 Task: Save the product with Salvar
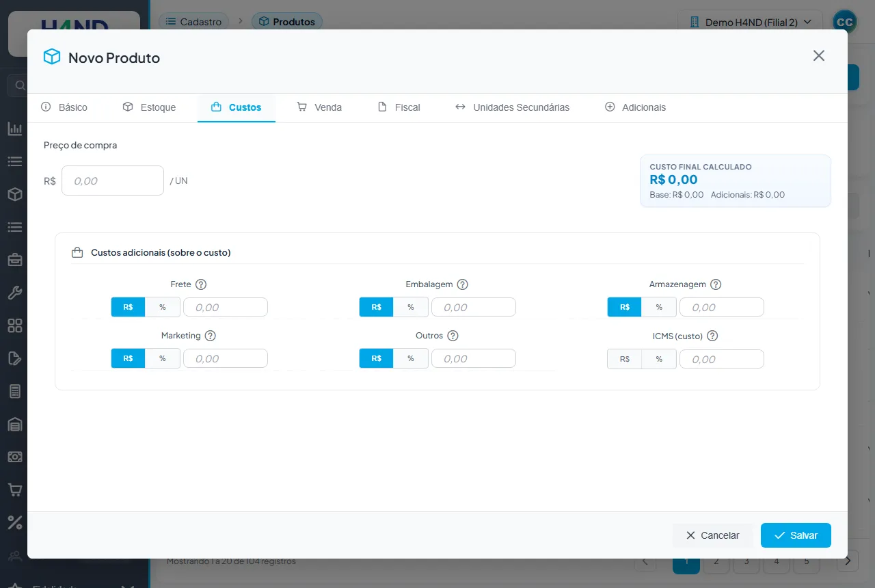(796, 535)
